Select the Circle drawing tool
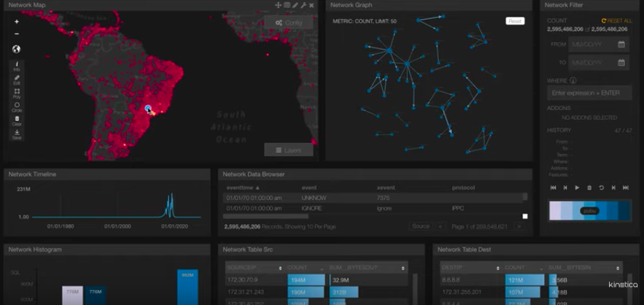The image size is (644, 305). pos(16,106)
